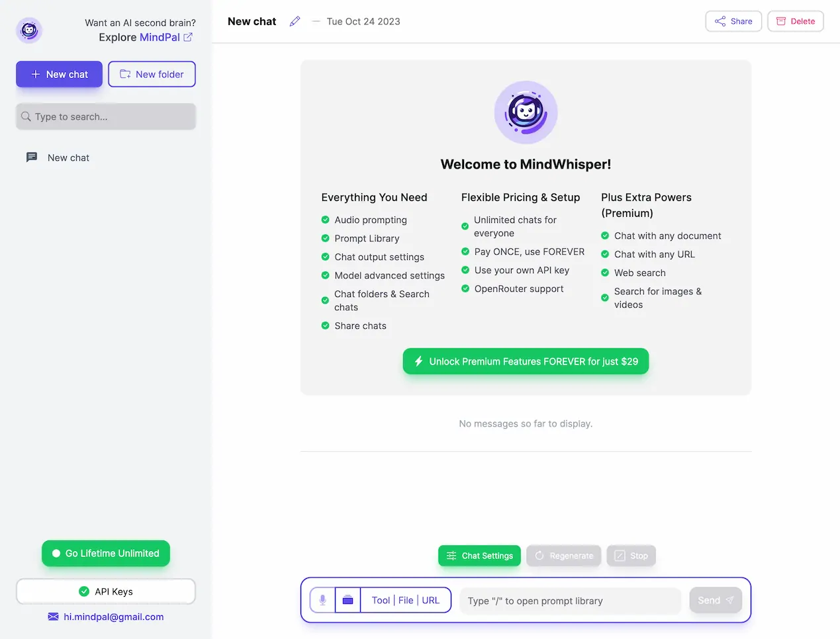Click Unlock Premium Features FOREVER button
Viewport: 840px width, 639px height.
pos(526,361)
